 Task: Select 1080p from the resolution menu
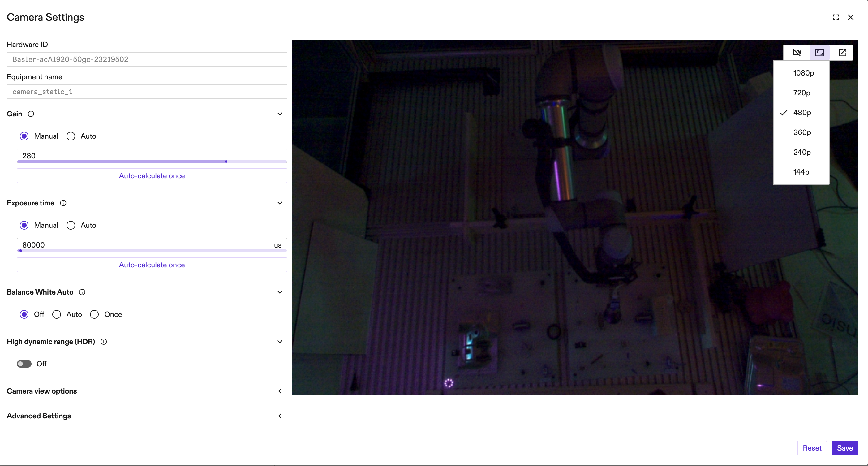803,73
